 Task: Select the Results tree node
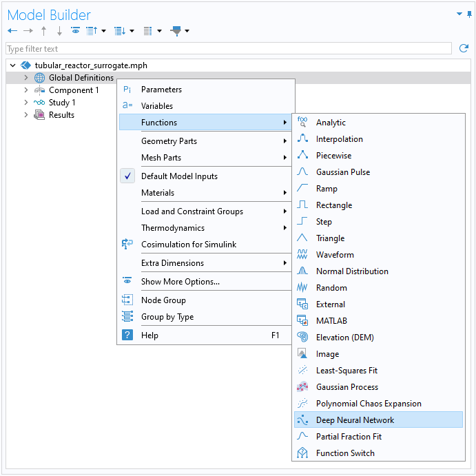pyautogui.click(x=61, y=115)
